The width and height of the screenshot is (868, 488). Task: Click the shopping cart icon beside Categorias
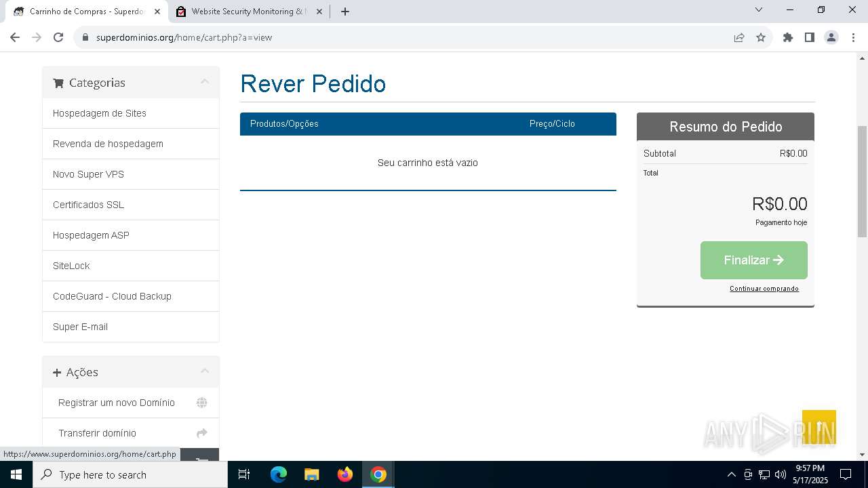(58, 83)
